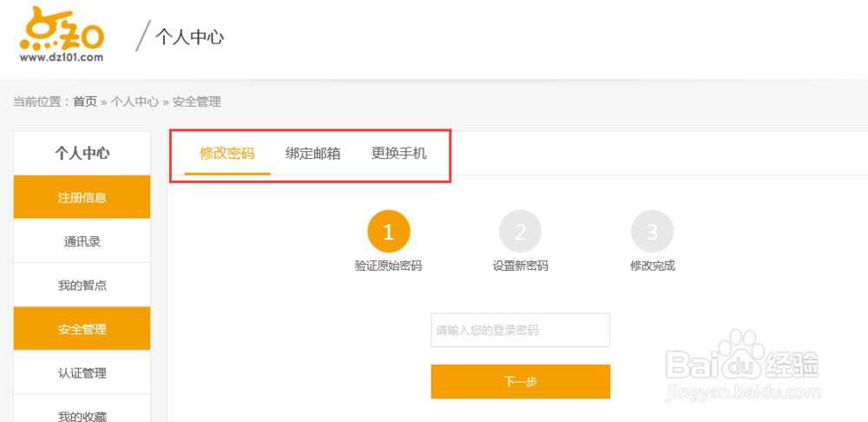Click the login password input field

tap(520, 330)
